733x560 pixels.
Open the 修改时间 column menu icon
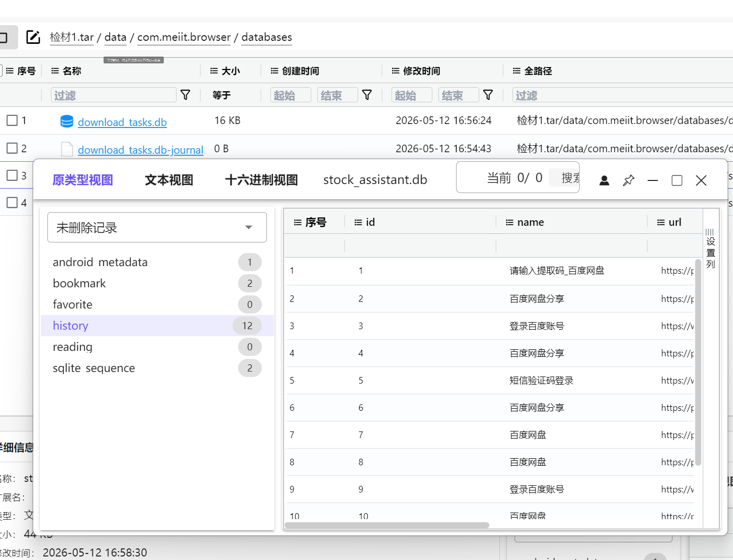pyautogui.click(x=396, y=71)
